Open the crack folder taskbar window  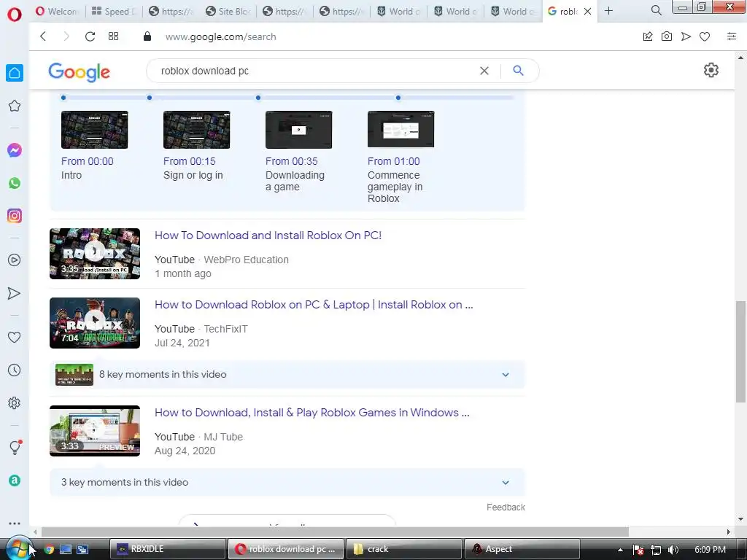pyautogui.click(x=403, y=549)
